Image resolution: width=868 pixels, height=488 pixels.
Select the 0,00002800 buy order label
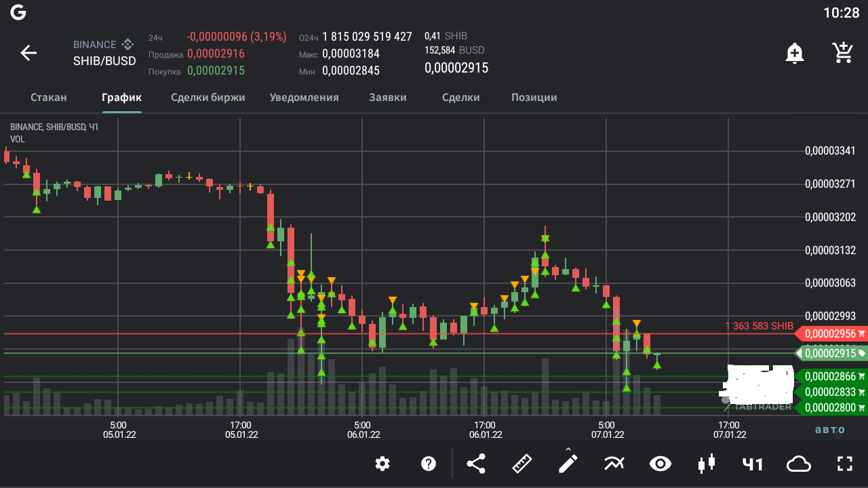[x=832, y=407]
